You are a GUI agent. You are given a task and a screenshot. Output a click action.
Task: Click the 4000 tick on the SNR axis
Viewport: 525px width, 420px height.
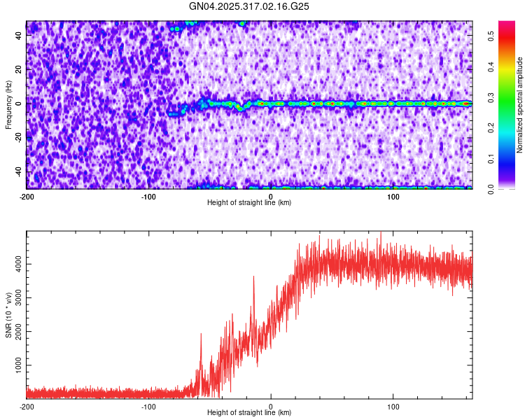click(x=17, y=263)
